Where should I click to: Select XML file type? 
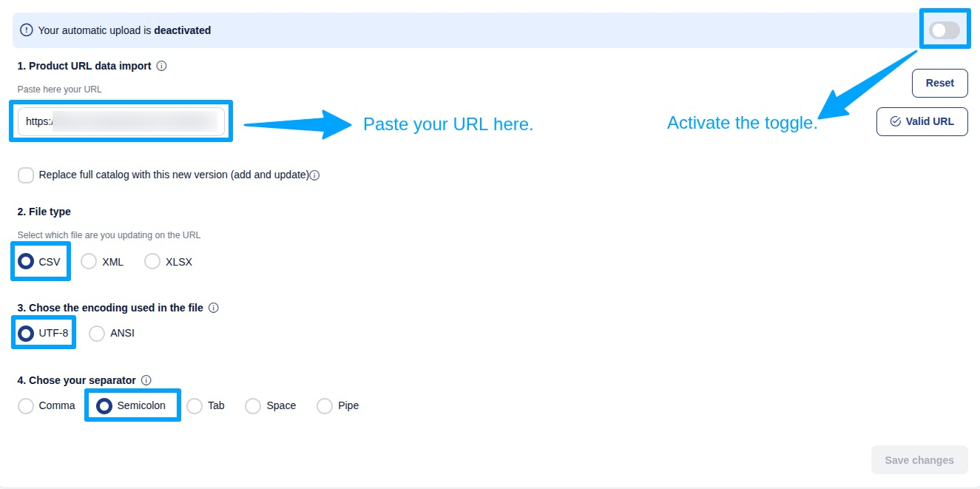(89, 261)
